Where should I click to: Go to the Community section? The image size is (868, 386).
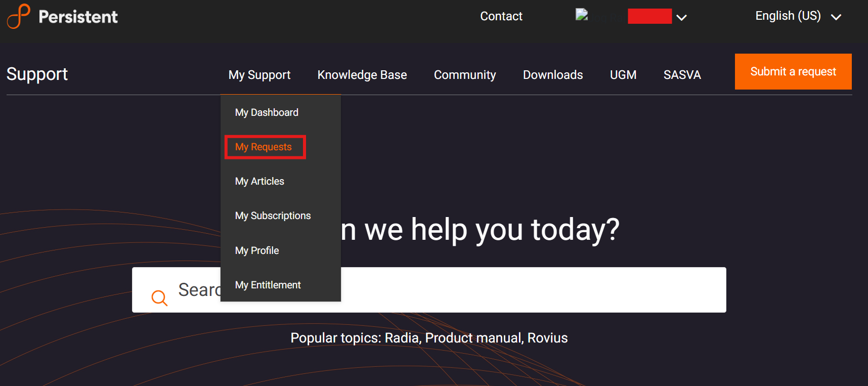(465, 75)
